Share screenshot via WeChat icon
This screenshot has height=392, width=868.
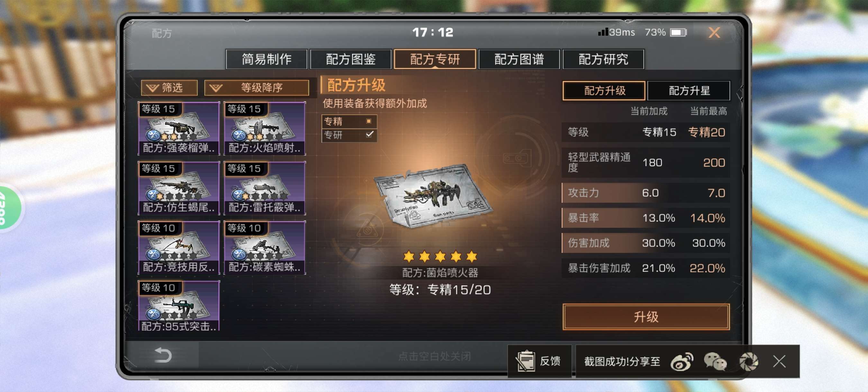[715, 362]
